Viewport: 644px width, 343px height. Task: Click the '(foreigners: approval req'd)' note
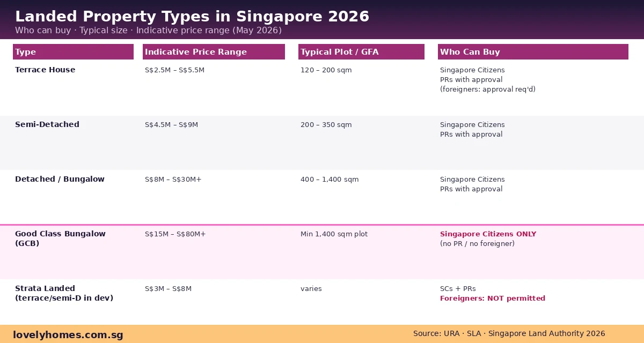point(488,90)
